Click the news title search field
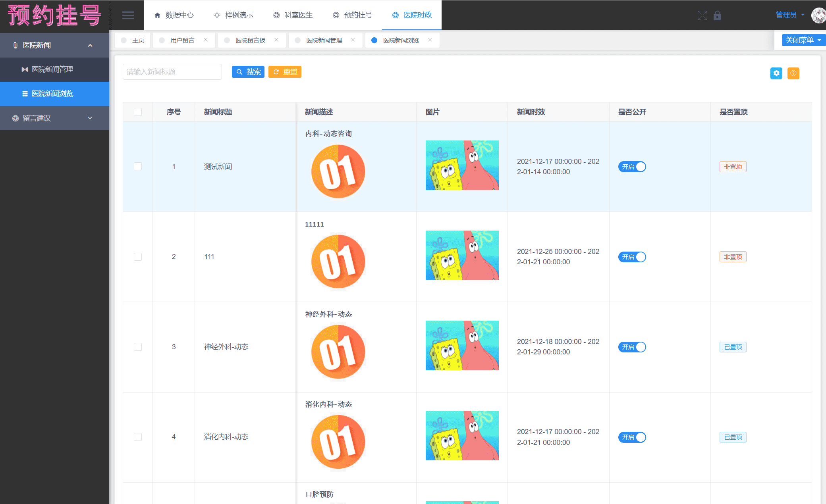The width and height of the screenshot is (826, 504). coord(172,72)
